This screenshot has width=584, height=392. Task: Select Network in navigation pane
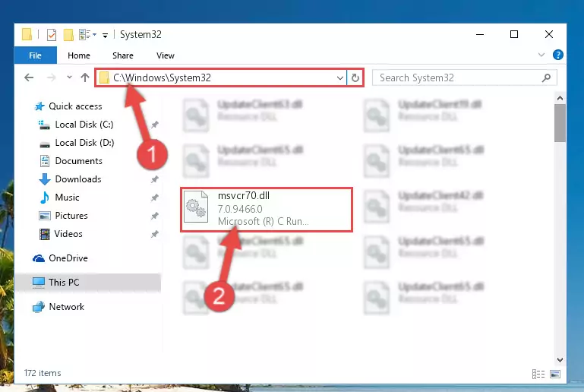pos(58,307)
